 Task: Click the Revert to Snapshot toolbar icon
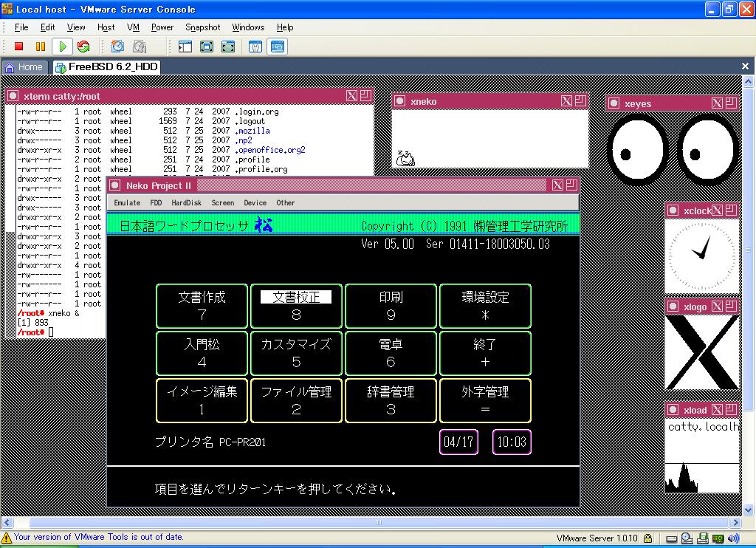(x=140, y=47)
